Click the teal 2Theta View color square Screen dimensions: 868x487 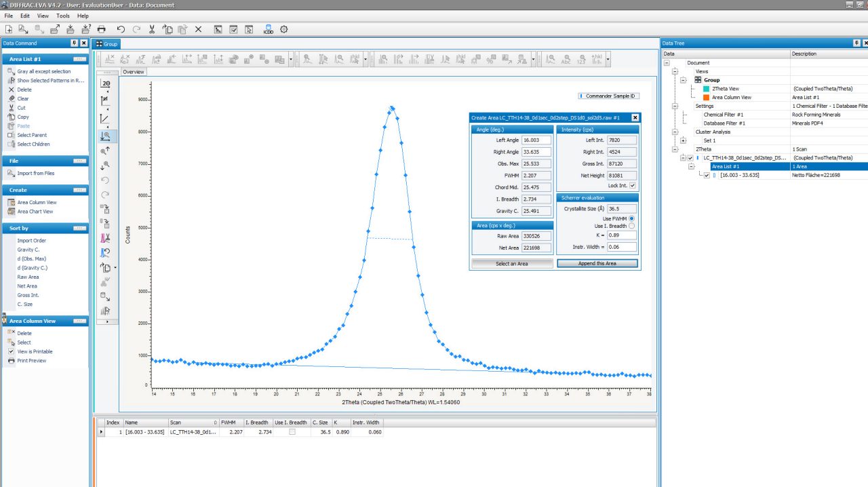tap(707, 89)
